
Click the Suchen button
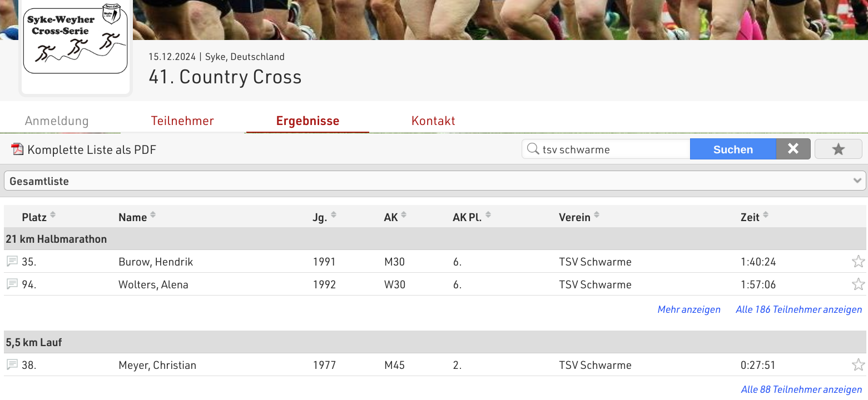pos(733,148)
